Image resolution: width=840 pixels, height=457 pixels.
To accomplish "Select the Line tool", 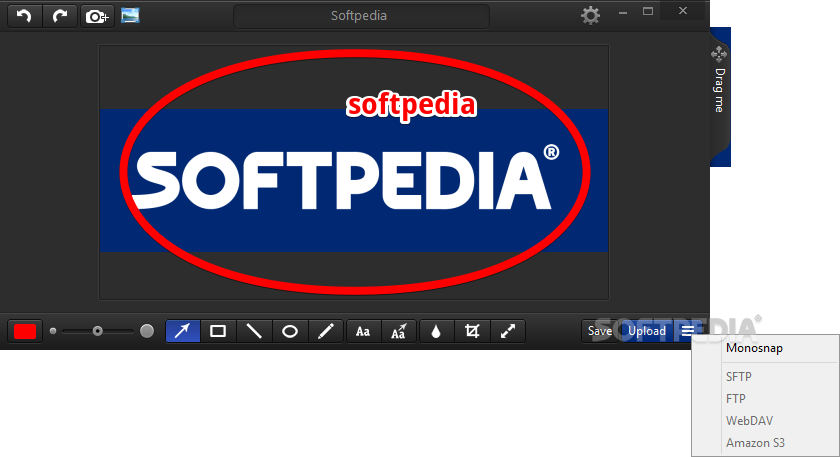I will pos(254,331).
